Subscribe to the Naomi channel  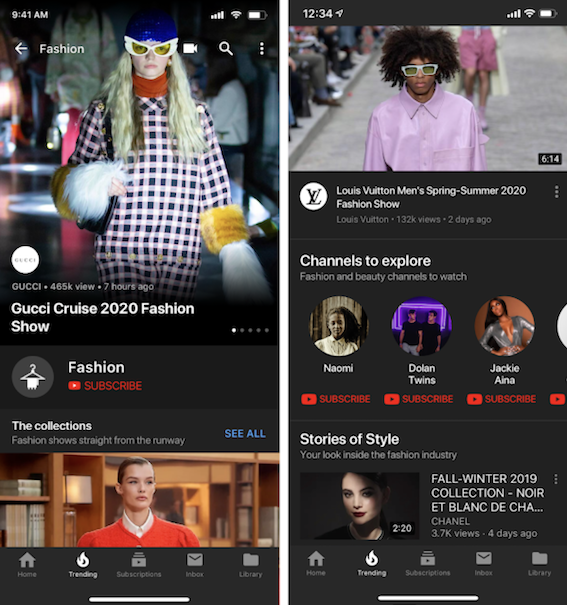pos(336,399)
